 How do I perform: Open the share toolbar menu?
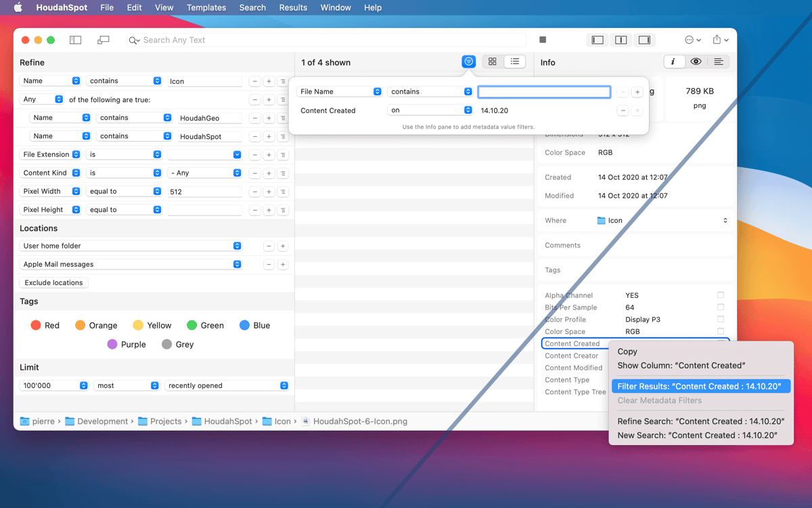[x=720, y=40]
